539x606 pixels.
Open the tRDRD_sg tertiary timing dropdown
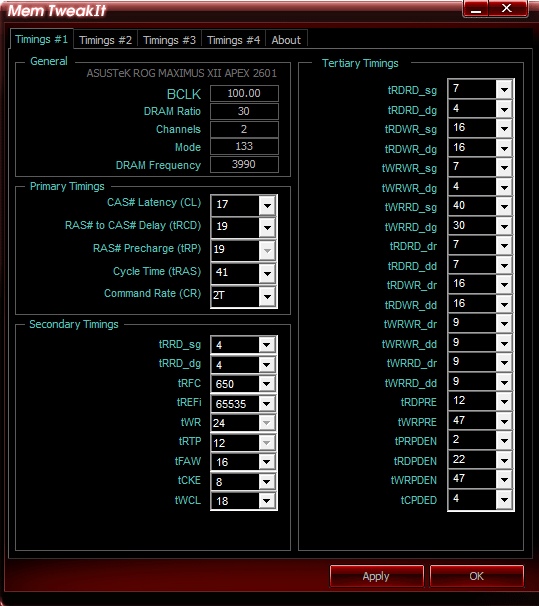coord(504,90)
